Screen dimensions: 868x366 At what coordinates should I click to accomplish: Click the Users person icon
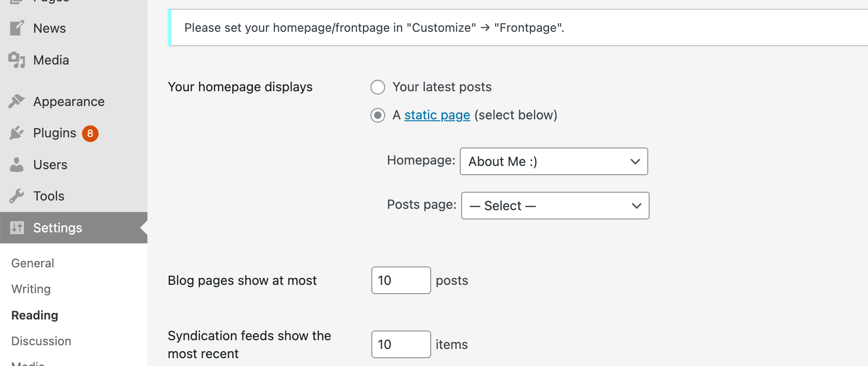click(x=17, y=165)
